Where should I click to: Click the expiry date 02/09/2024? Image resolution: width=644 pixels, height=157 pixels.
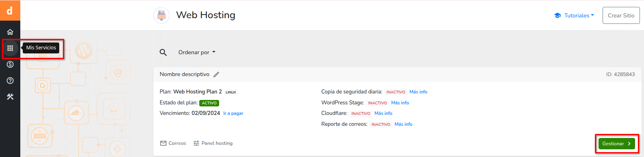206,113
